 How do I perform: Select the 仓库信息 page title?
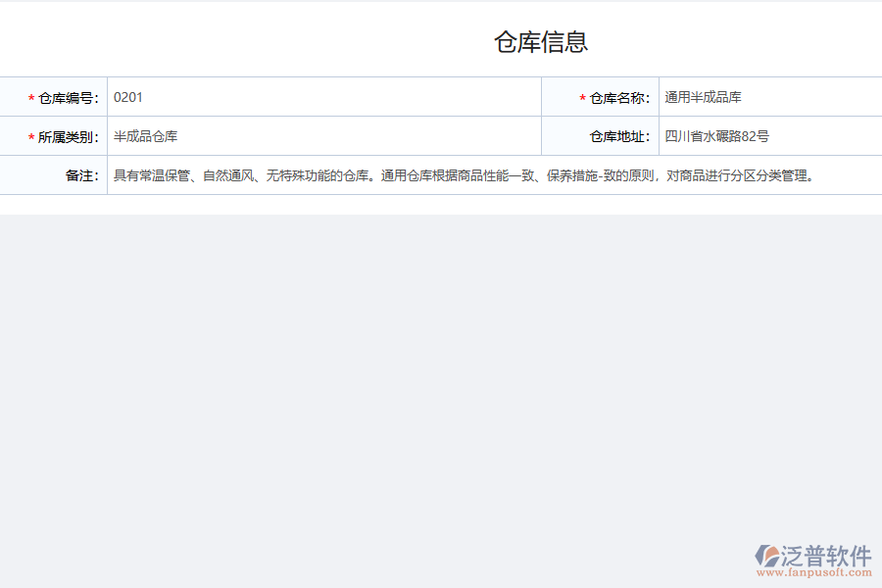(540, 41)
